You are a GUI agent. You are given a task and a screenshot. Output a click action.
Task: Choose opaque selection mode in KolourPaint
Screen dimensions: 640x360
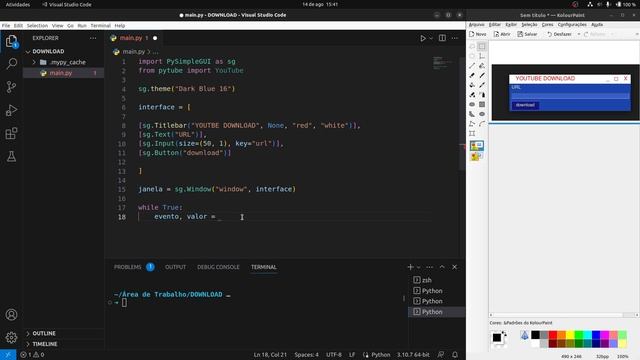tap(477, 146)
